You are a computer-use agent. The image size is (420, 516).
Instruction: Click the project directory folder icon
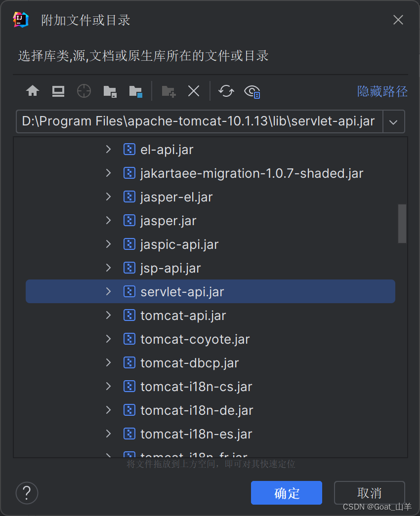coord(110,91)
